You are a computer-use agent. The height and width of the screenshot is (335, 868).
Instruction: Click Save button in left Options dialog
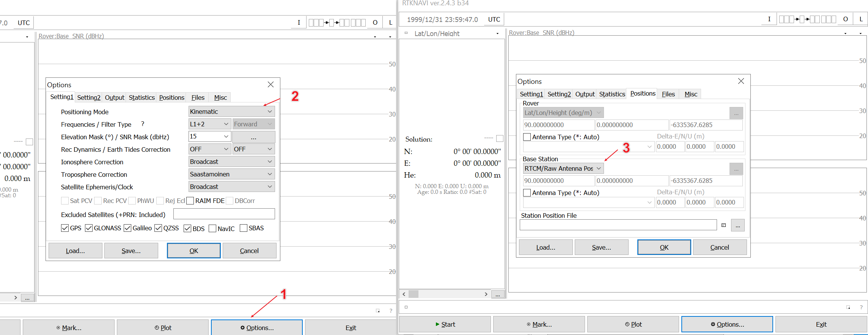click(131, 251)
